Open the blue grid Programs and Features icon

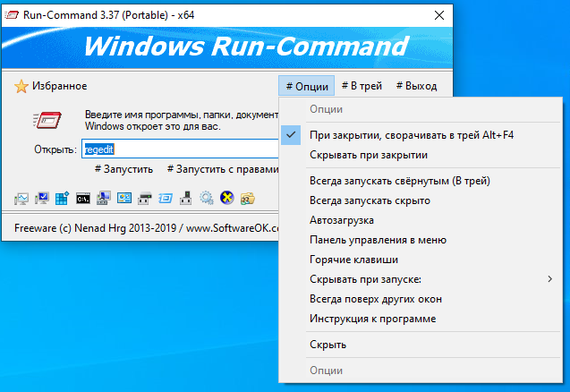pyautogui.click(x=62, y=199)
